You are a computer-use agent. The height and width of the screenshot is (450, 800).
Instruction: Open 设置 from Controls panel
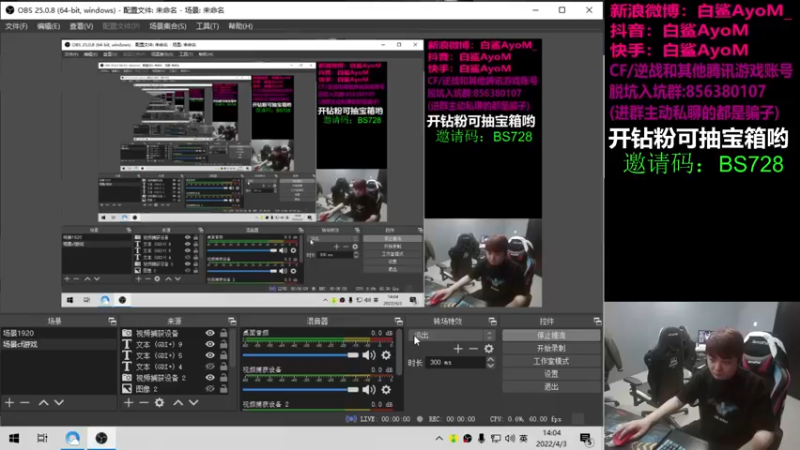click(551, 374)
